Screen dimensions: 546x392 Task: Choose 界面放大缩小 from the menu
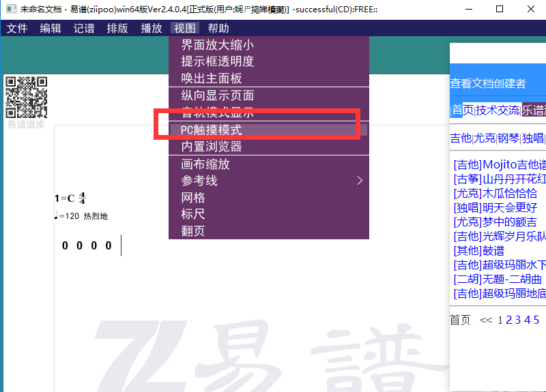click(268, 45)
